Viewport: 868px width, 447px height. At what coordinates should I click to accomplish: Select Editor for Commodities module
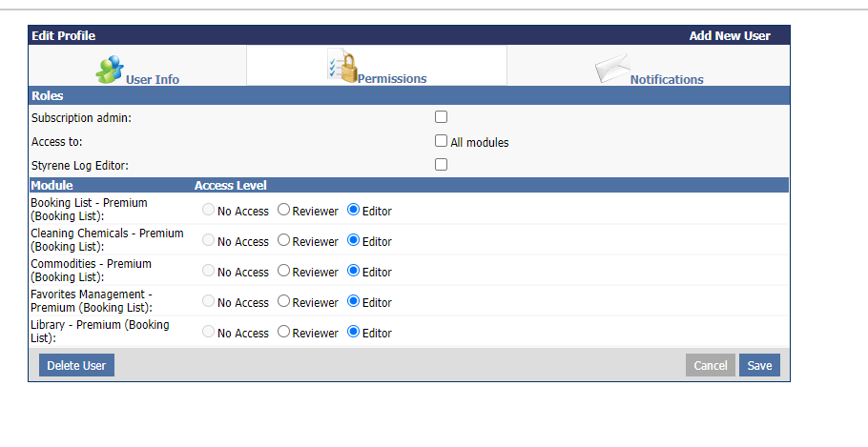[x=353, y=271]
